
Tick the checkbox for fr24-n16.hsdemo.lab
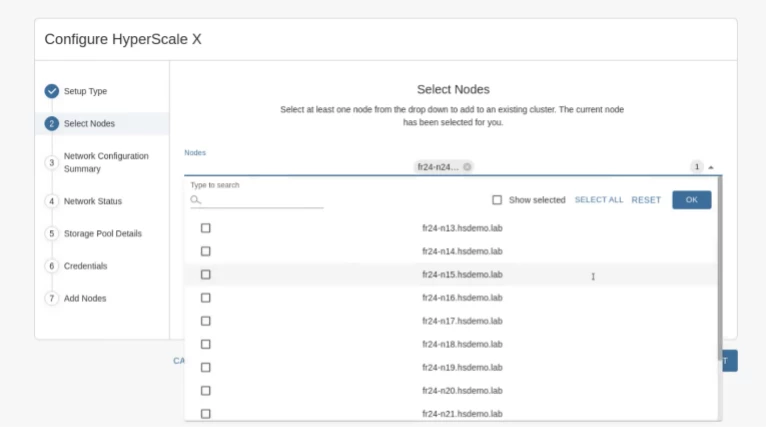(206, 298)
